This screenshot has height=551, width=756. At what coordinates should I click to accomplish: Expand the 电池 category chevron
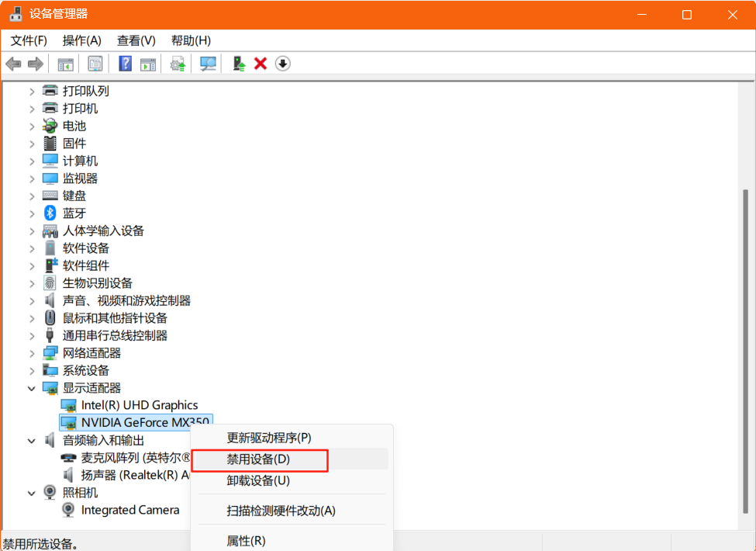point(32,126)
